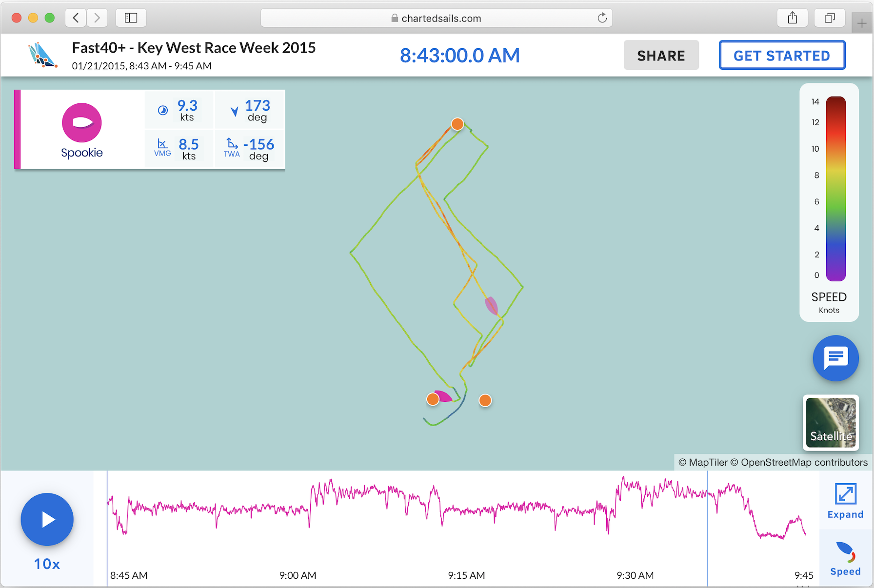Click the chartedsails.com address bar
The image size is (874, 588).
click(436, 18)
